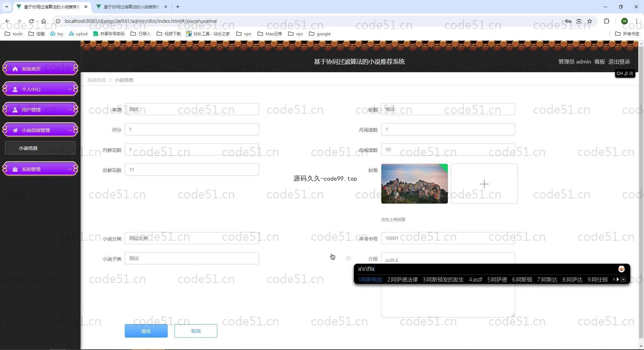Screen dimensions: 644x350
Task: Open browser extensions puzzle icon
Action: [606, 21]
